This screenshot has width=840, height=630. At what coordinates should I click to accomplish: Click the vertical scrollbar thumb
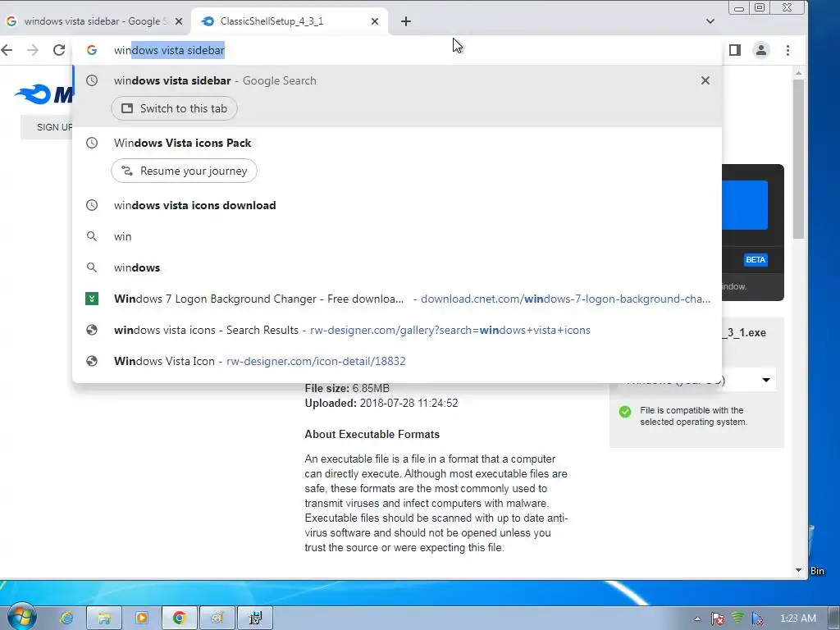(x=798, y=159)
